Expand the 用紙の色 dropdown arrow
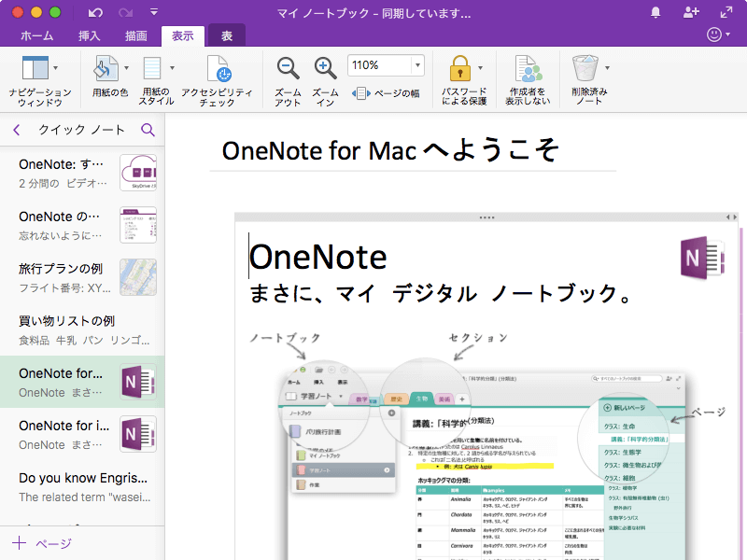Image resolution: width=747 pixels, height=560 pixels. [x=126, y=68]
